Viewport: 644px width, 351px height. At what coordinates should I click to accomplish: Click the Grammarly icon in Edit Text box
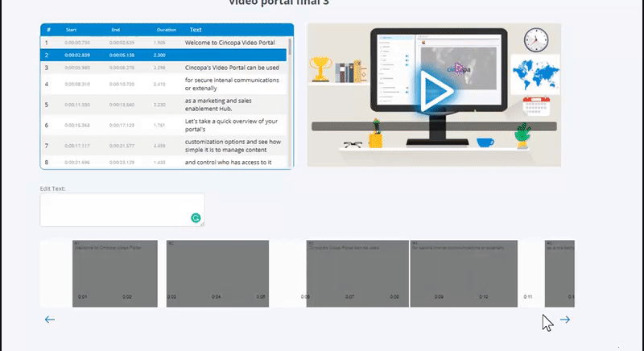point(195,217)
